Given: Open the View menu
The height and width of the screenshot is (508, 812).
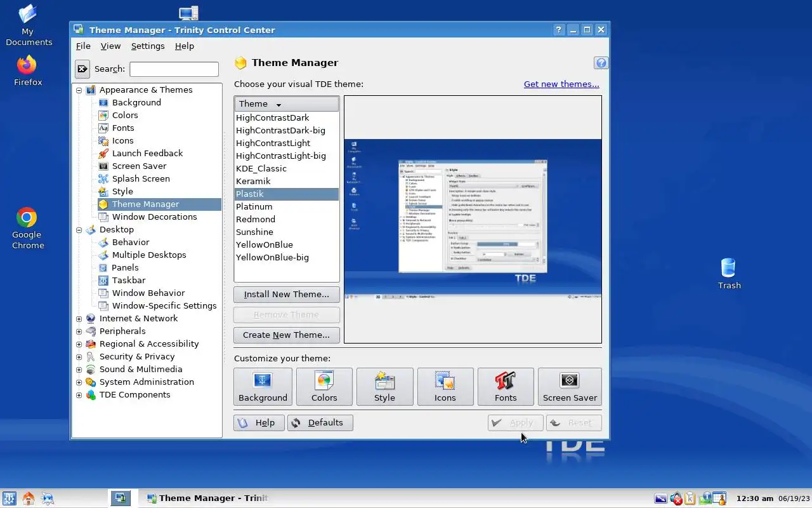Looking at the screenshot, I should 110,46.
